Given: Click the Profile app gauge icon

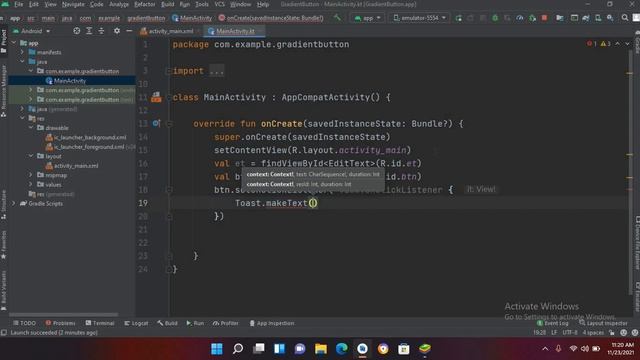Looking at the screenshot, I should point(520,18).
